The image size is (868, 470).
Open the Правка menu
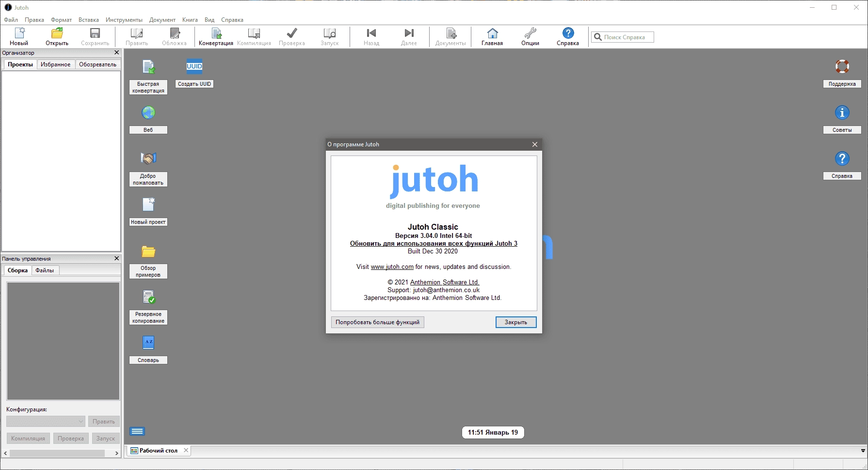(34, 20)
